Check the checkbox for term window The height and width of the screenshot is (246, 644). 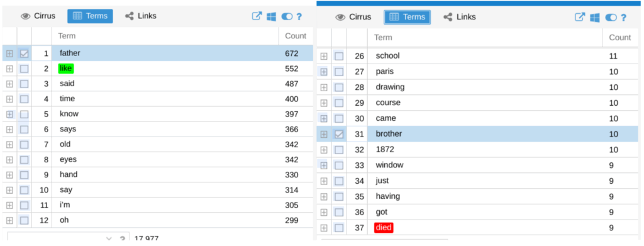[339, 165]
